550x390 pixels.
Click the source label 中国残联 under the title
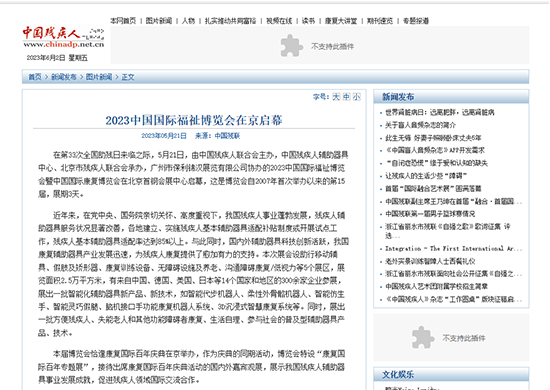(x=227, y=136)
